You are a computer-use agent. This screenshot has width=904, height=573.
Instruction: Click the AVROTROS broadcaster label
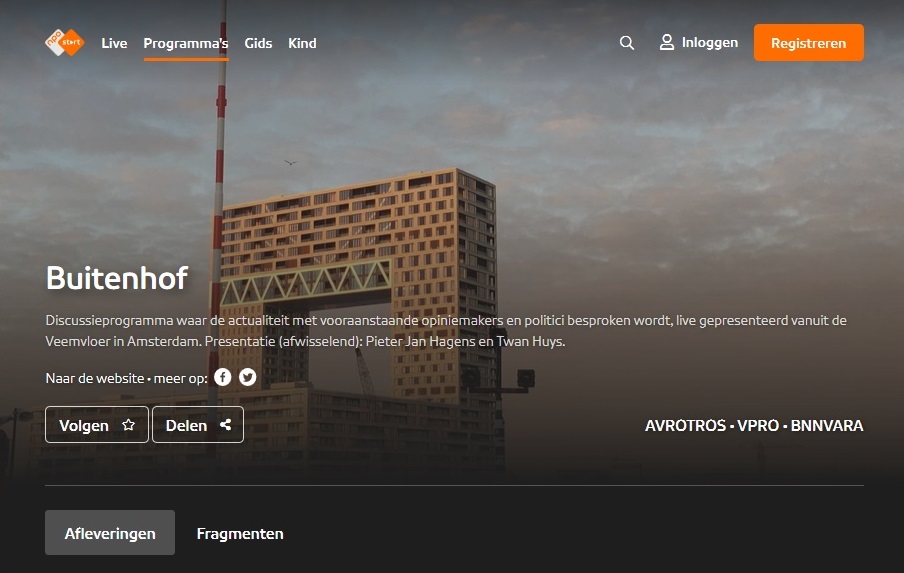tap(685, 425)
